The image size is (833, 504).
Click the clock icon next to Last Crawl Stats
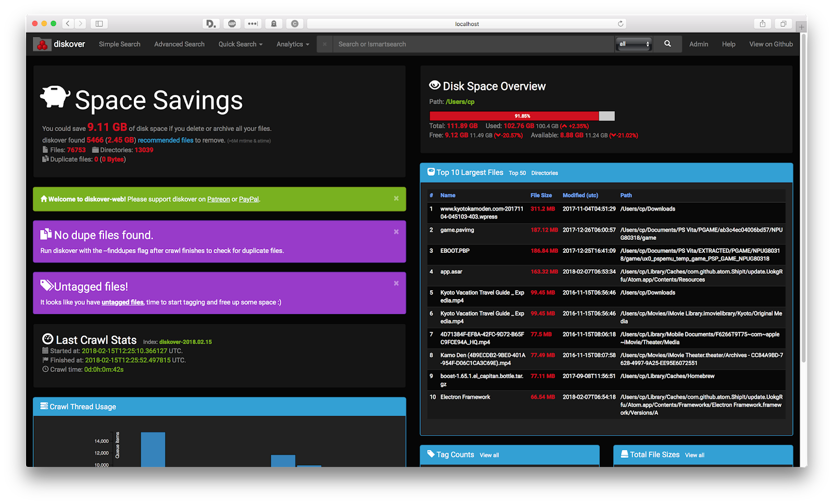[48, 340]
